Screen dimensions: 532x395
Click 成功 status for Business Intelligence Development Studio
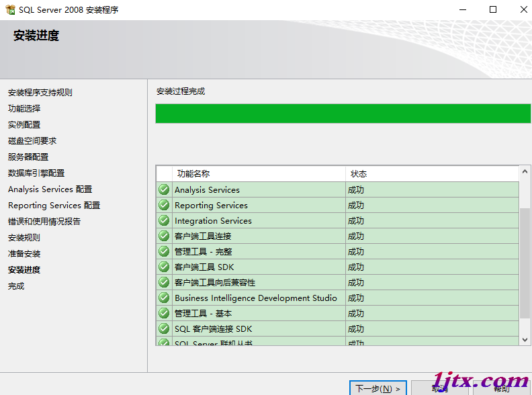(x=356, y=298)
